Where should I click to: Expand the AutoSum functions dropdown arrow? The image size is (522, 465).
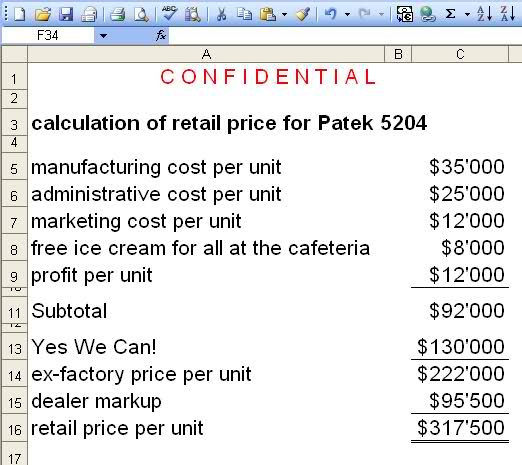[467, 14]
